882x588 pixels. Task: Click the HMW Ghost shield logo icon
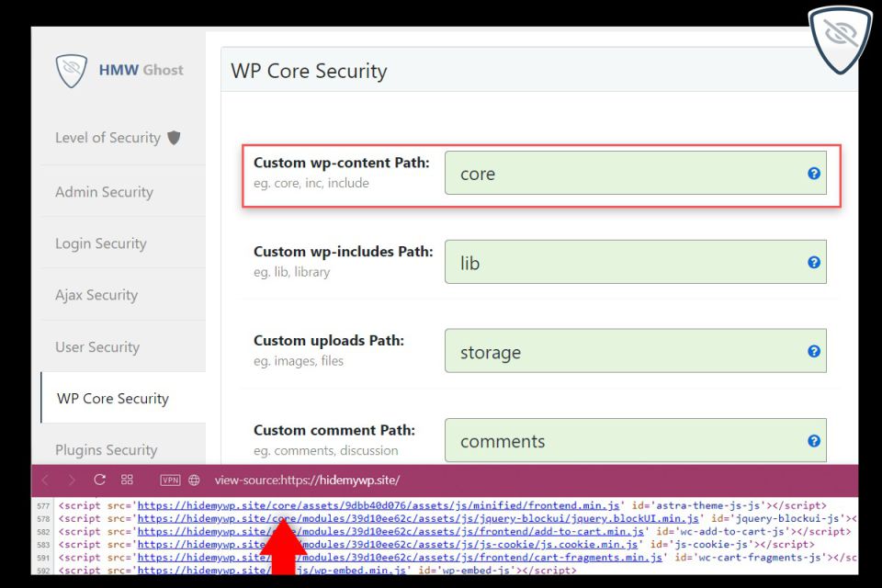coord(72,70)
